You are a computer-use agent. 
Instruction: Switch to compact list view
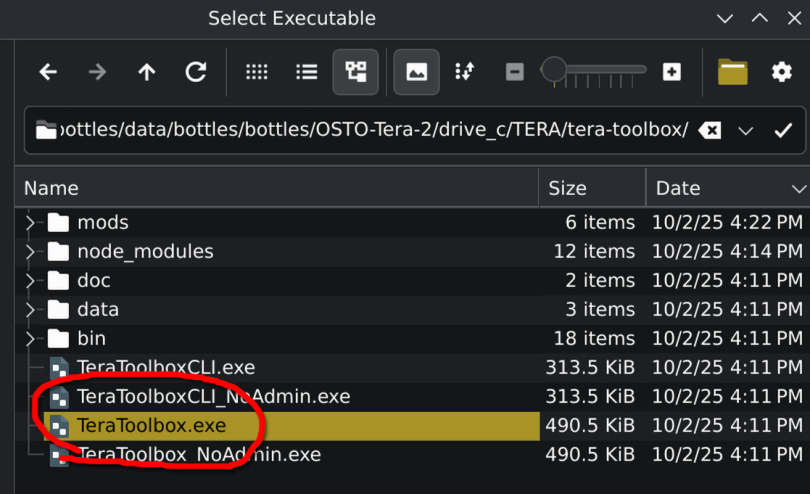[306, 72]
